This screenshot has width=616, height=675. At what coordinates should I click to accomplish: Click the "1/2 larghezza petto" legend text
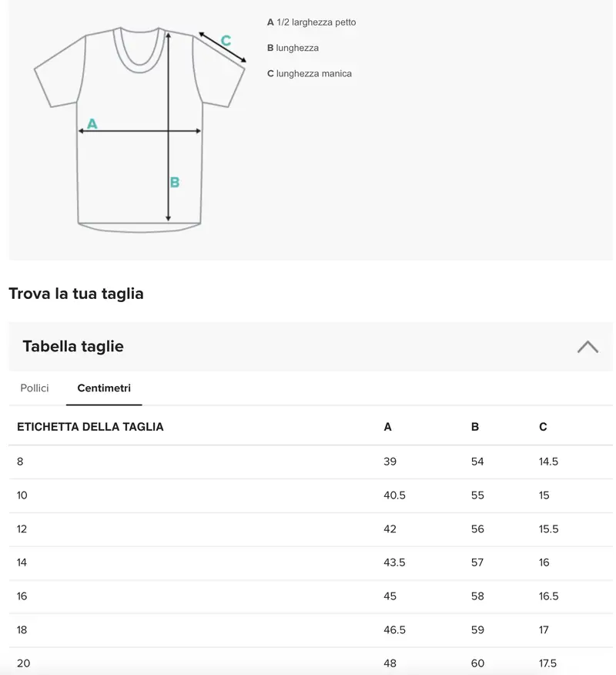tap(316, 22)
